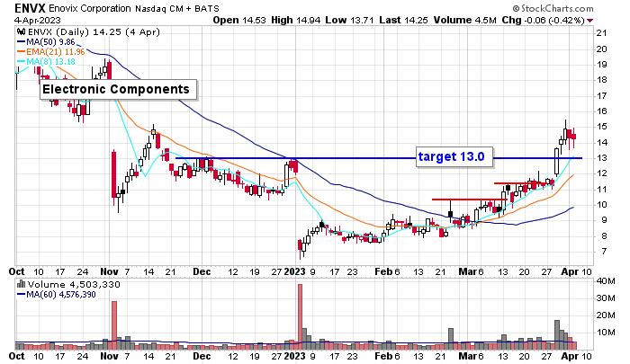The image size is (630, 364).
Task: Click the Feb label under the volume panel
Action: (x=383, y=357)
